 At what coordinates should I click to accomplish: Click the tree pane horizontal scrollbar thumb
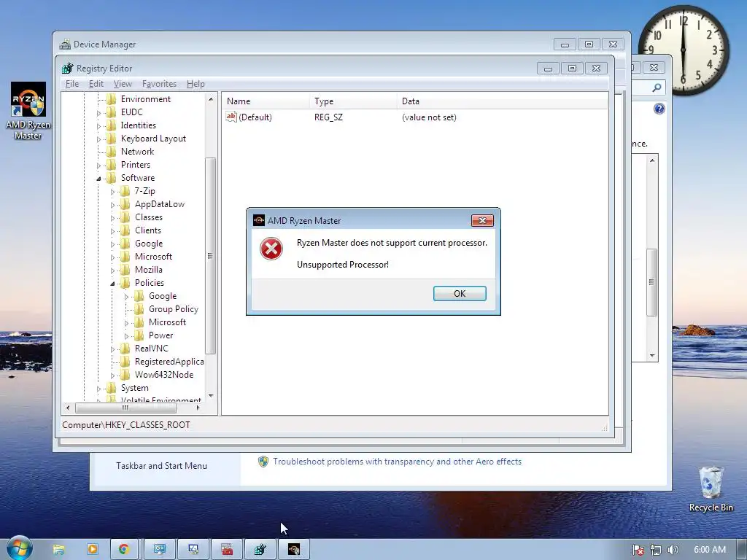125,408
